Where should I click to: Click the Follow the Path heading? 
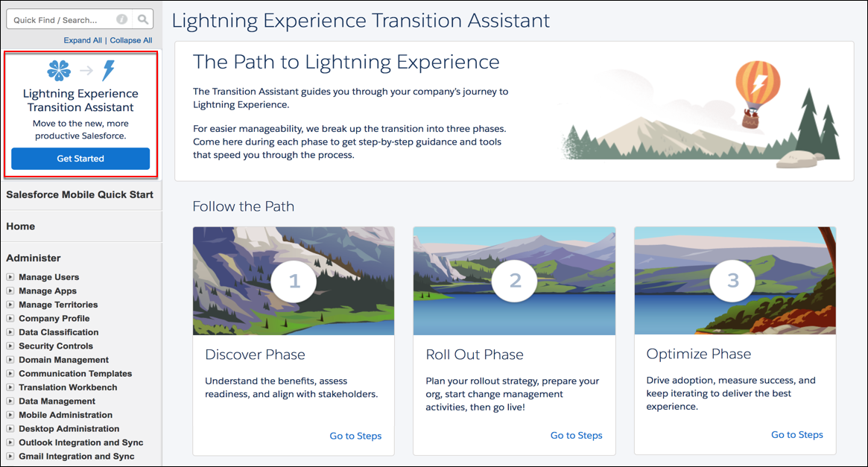tap(244, 206)
